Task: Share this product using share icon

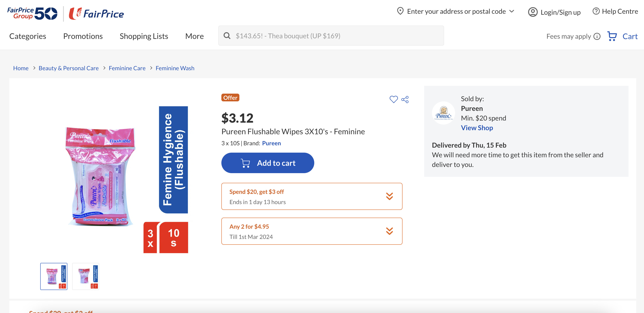Action: [405, 99]
